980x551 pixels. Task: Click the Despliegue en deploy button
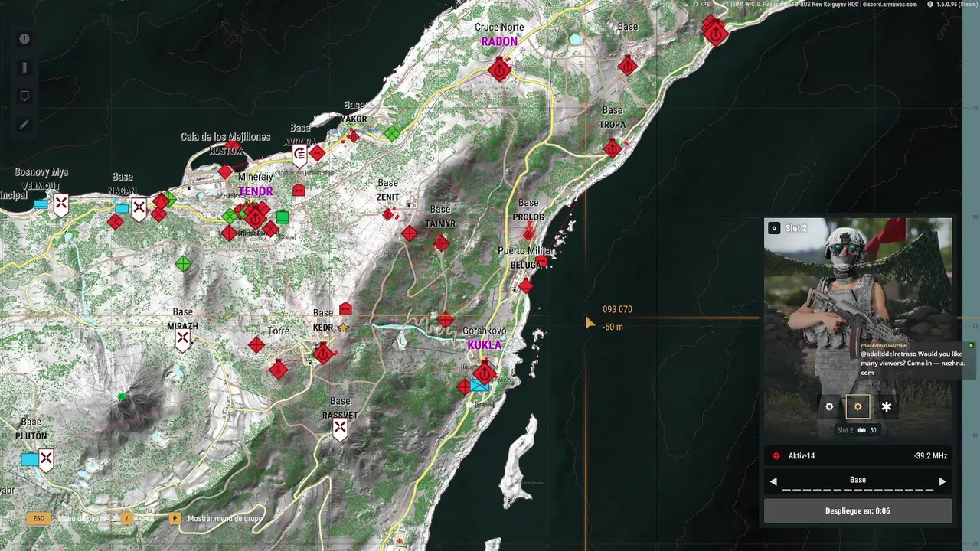click(x=857, y=510)
